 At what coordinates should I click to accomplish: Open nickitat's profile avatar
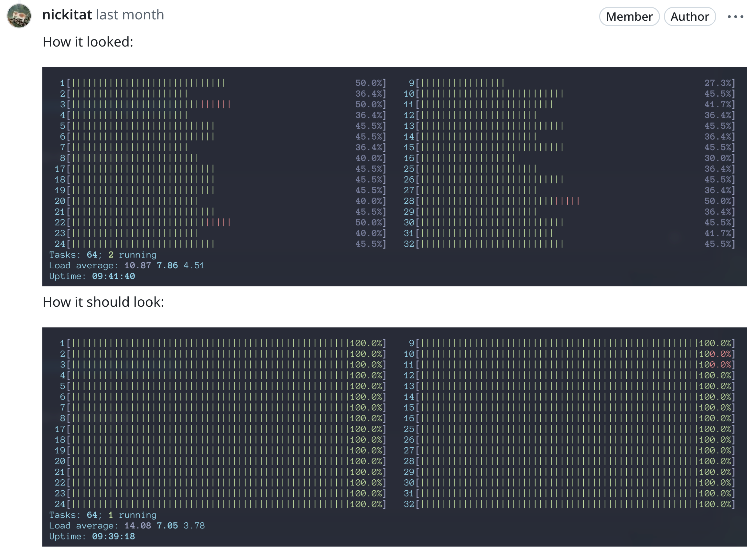click(x=19, y=16)
